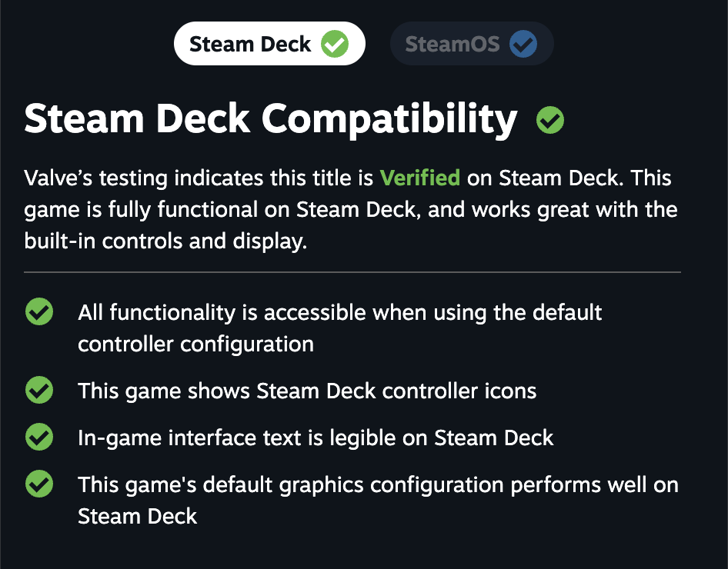The height and width of the screenshot is (569, 728).
Task: Click the check icon beside "All functionality is accessible"
Action: [x=39, y=313]
